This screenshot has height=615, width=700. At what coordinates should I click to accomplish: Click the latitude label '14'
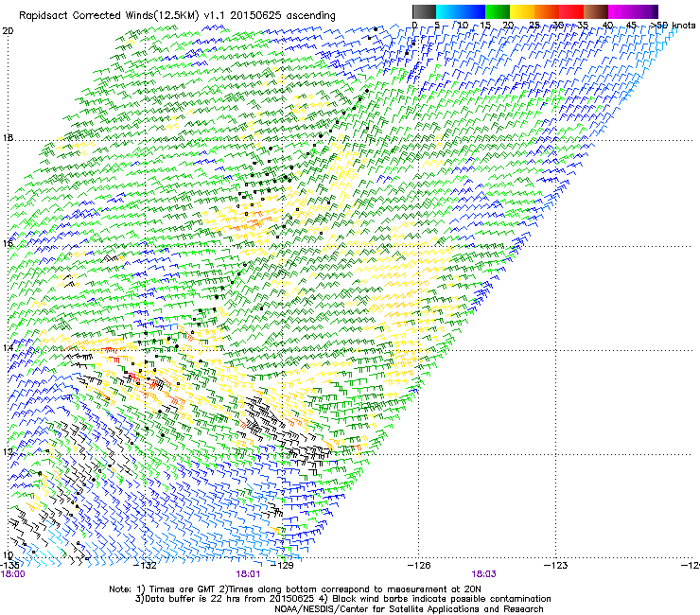[x=8, y=347]
